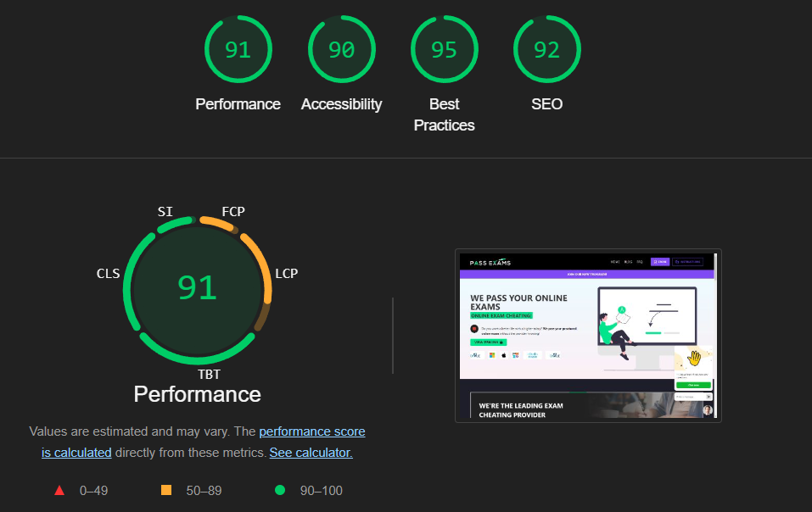Open the See calculator link
Image resolution: width=812 pixels, height=512 pixels.
coord(311,453)
